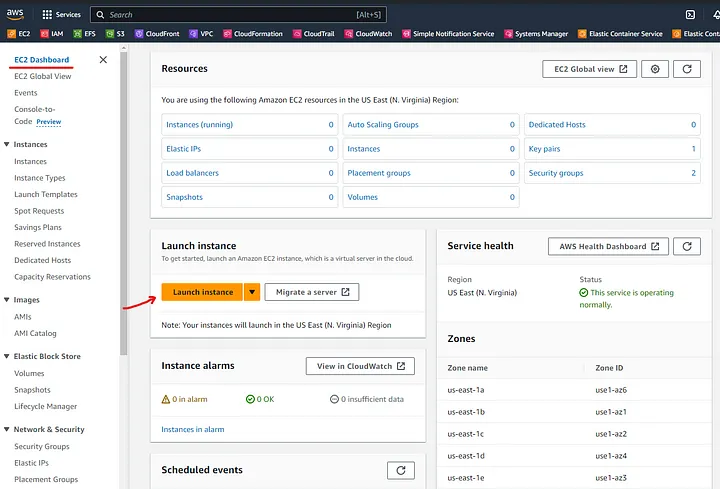
Task: Open the Launch instance dropdown arrow
Action: pyautogui.click(x=252, y=292)
